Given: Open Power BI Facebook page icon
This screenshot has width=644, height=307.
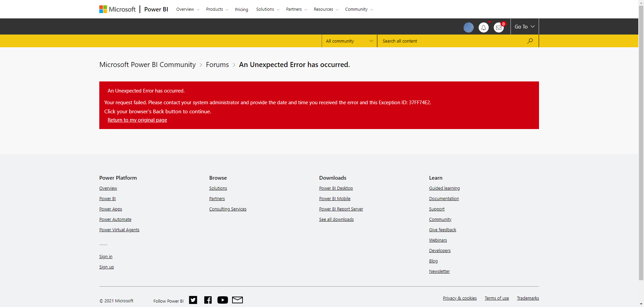Looking at the screenshot, I should pos(208,300).
